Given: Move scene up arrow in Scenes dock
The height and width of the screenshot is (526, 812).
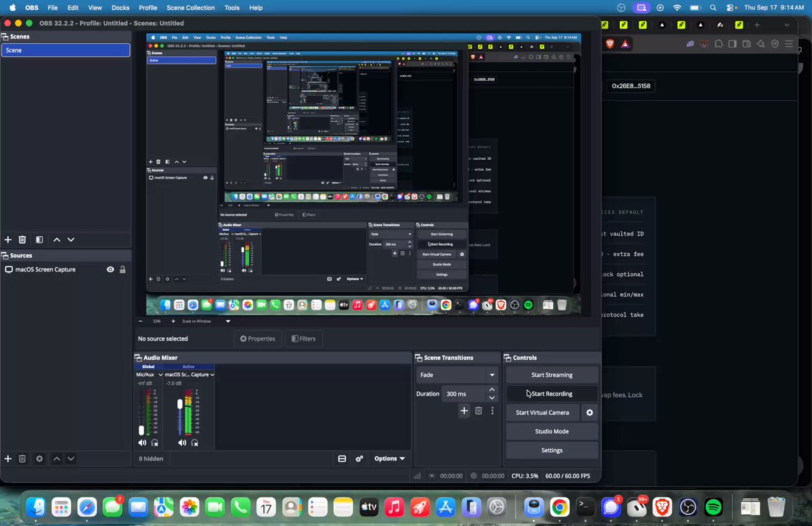Looking at the screenshot, I should (57, 240).
